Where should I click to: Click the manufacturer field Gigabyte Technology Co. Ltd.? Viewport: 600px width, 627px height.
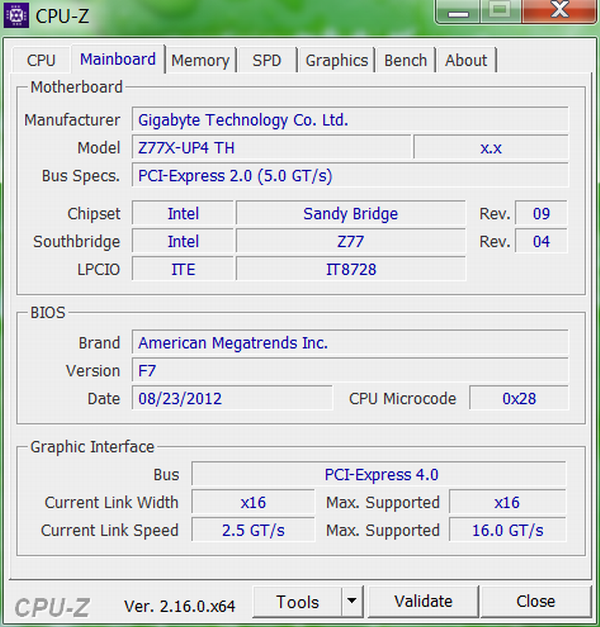(x=350, y=120)
